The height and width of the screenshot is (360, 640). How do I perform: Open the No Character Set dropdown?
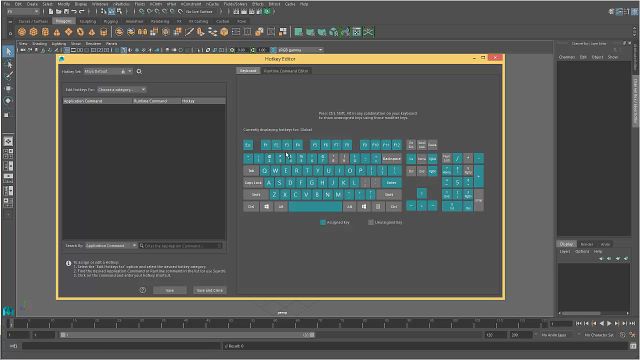click(599, 335)
